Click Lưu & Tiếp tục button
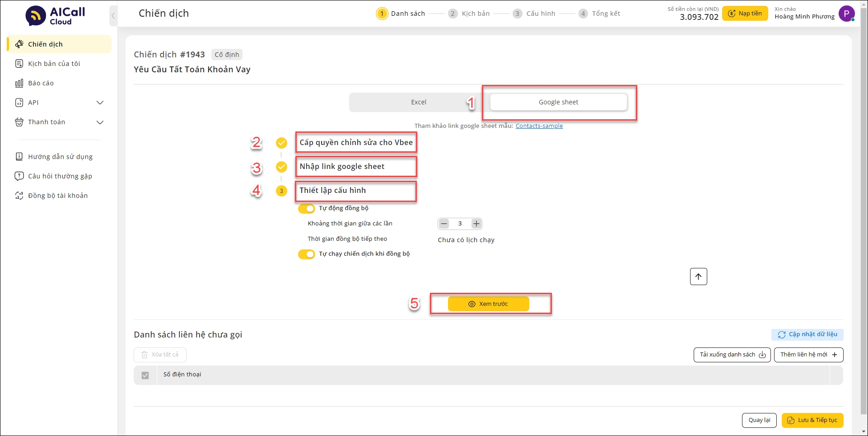 click(812, 420)
